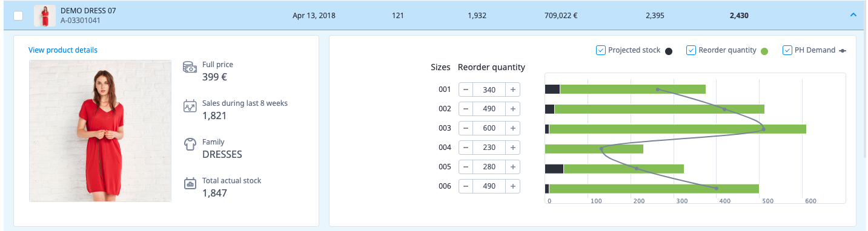Click the large red dress product photo
Image resolution: width=868 pixels, height=231 pixels.
100,131
